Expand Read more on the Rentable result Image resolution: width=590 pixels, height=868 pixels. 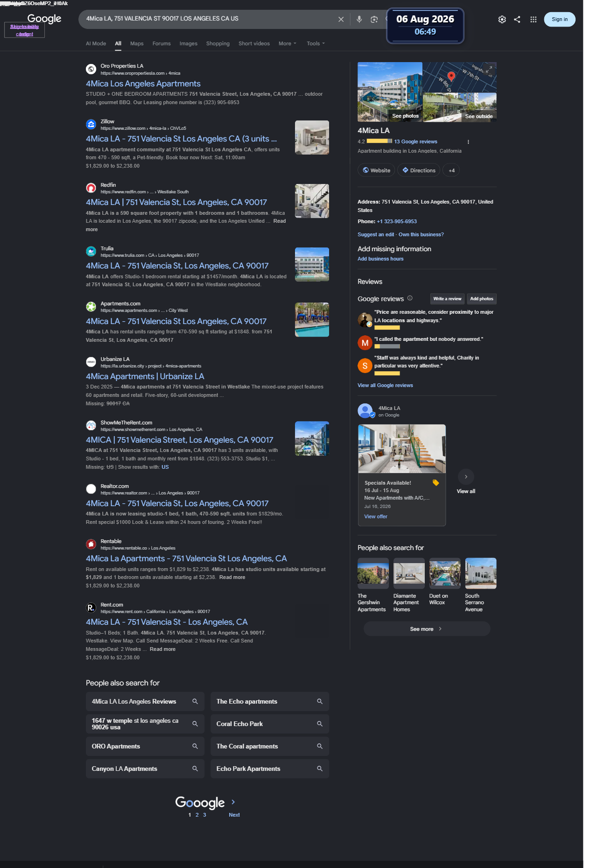tap(232, 577)
